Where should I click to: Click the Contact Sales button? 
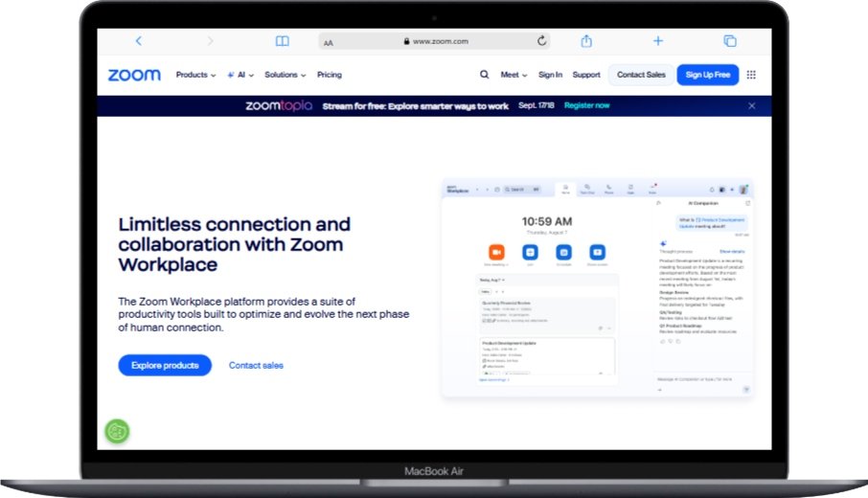coord(641,75)
